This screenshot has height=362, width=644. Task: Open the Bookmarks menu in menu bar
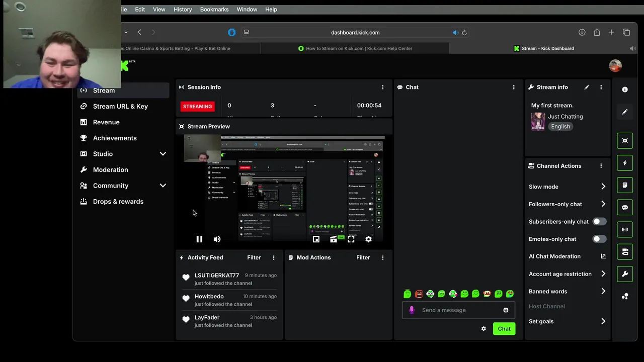214,10
